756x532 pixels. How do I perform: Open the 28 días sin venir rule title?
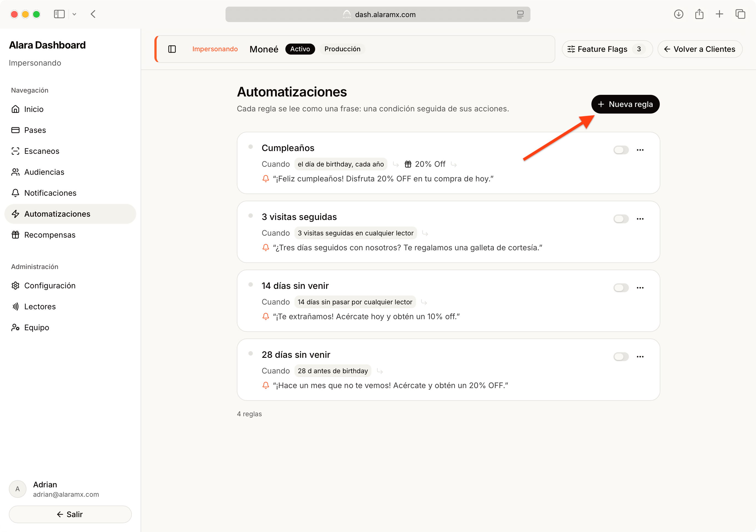tap(296, 355)
